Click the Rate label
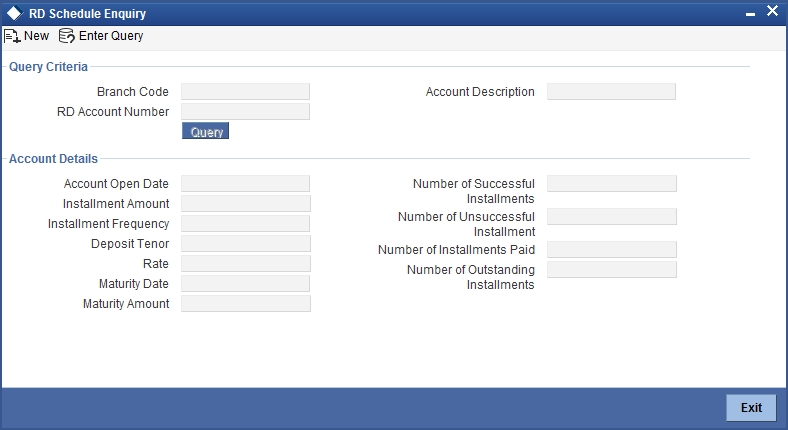Screen dimensions: 788x430 (156, 264)
